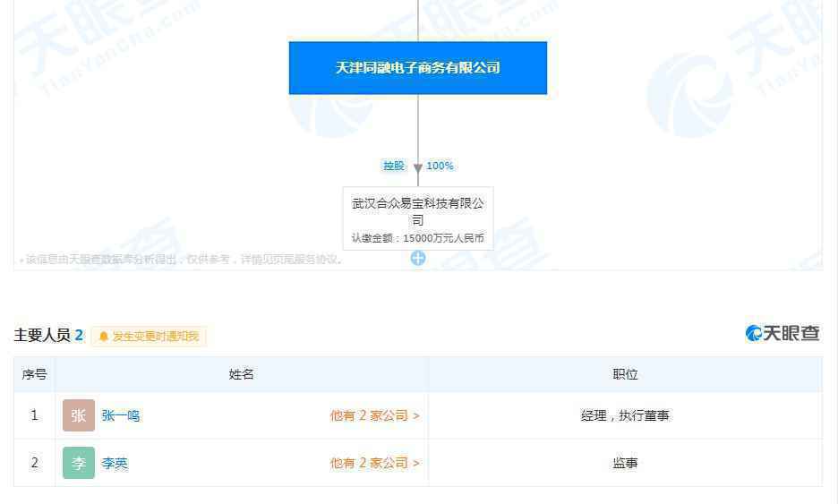Click the 姓名 column header
This screenshot has height=504, width=838.
click(x=241, y=374)
